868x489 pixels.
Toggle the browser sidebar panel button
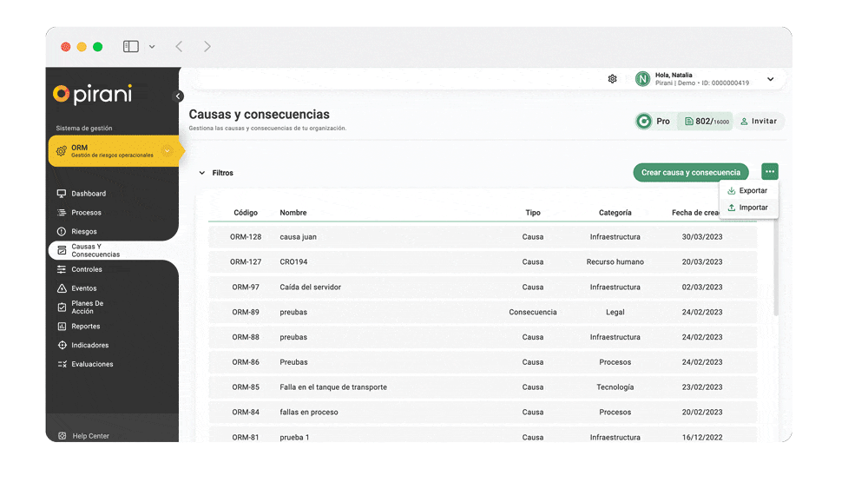pyautogui.click(x=131, y=47)
